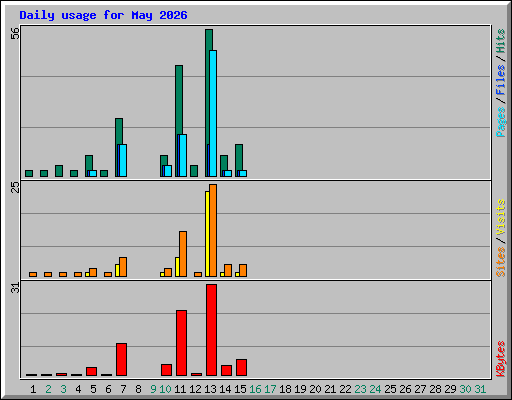Select day "19" on the x-axis
This screenshot has width=512, height=400.
300,389
